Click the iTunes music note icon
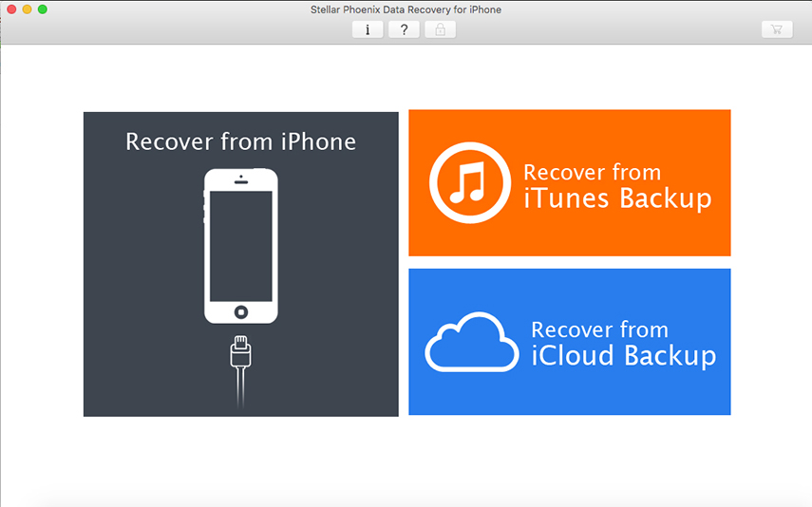The width and height of the screenshot is (812, 507). tap(470, 183)
